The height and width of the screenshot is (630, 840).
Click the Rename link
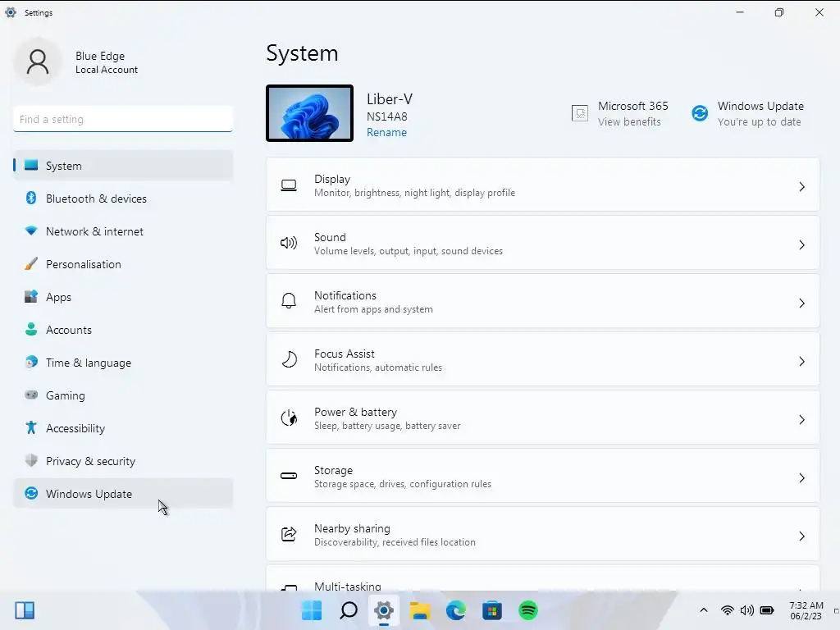click(x=386, y=132)
